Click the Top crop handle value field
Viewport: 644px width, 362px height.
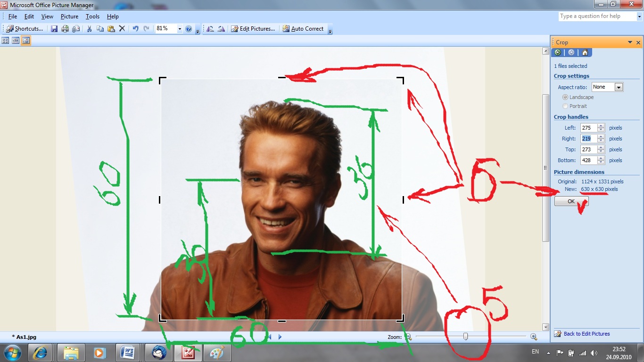[x=588, y=149]
